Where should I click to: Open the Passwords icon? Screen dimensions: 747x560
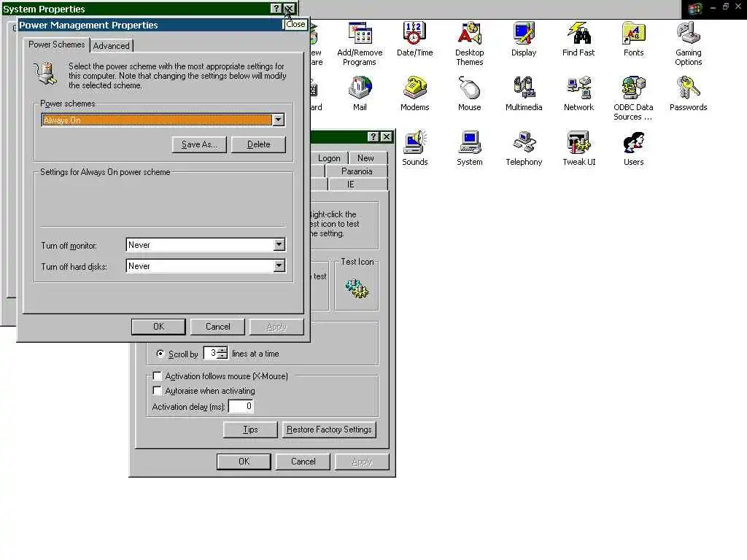(x=688, y=93)
